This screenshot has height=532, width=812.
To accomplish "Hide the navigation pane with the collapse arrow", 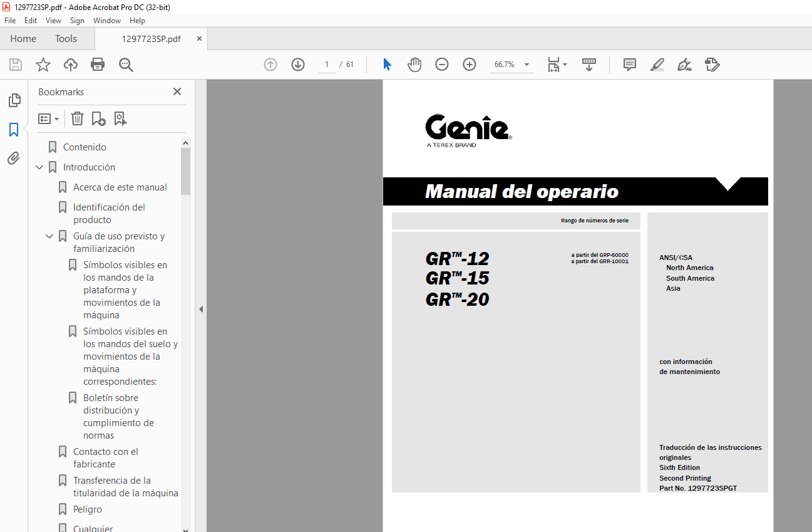I will [x=201, y=309].
